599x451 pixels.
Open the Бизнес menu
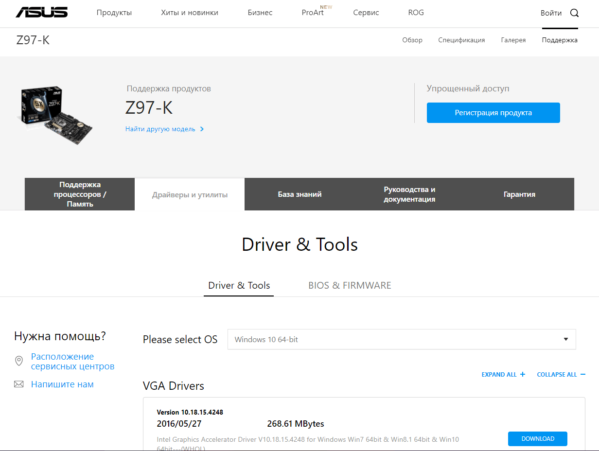260,13
